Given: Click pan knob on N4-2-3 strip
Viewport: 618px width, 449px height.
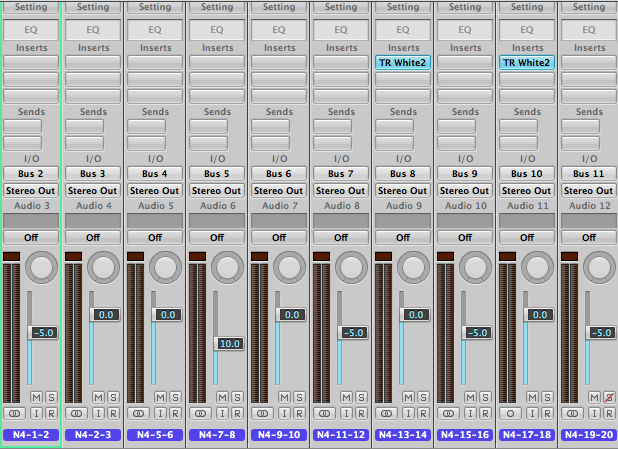Looking at the screenshot, I should point(103,268).
